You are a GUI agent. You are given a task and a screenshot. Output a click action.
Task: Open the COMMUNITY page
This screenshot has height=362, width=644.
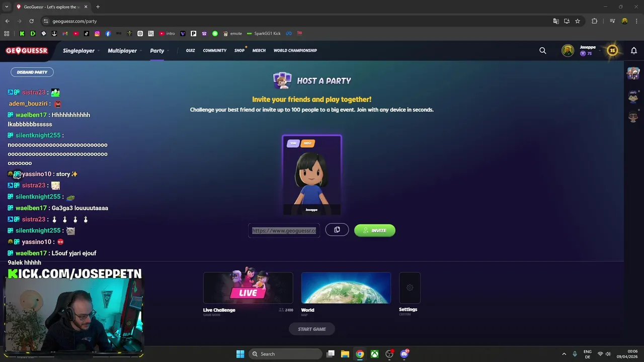tap(215, 50)
